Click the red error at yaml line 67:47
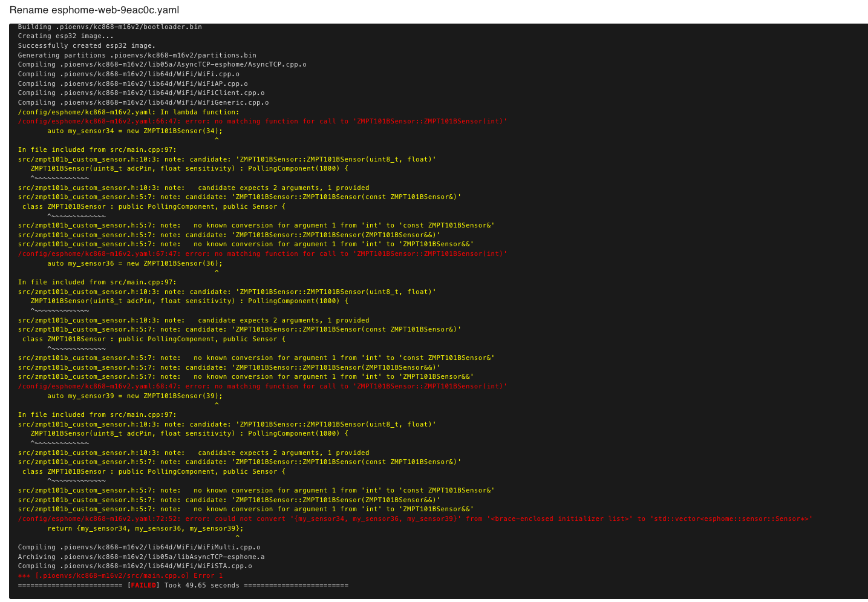 (262, 254)
